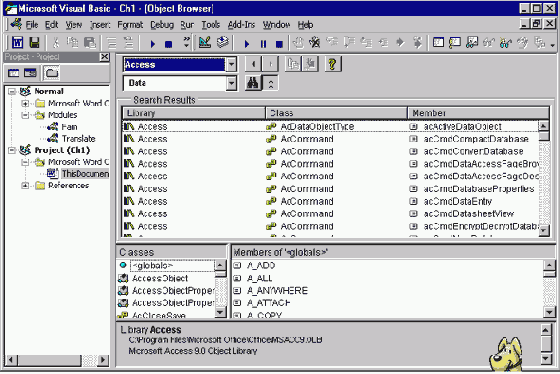This screenshot has height=374, width=560.
Task: Select the AcDataObjectType search result row
Action: 330,126
